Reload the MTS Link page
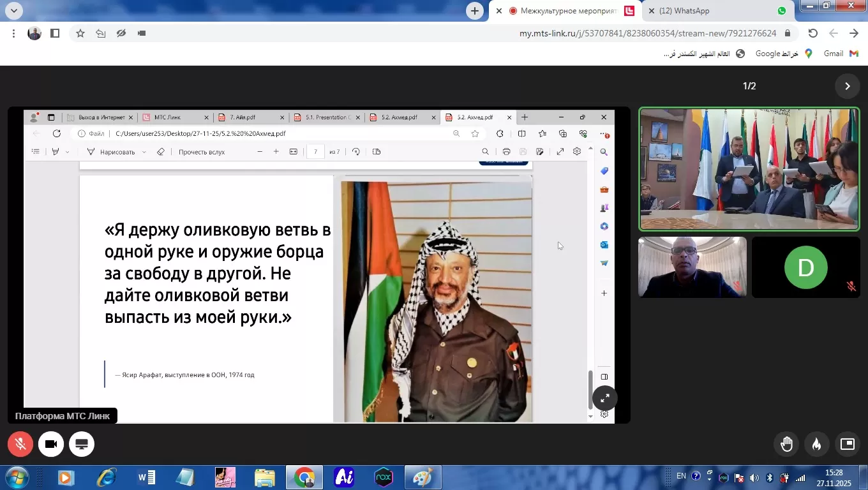Screen dimensions: 868x490 (812, 33)
